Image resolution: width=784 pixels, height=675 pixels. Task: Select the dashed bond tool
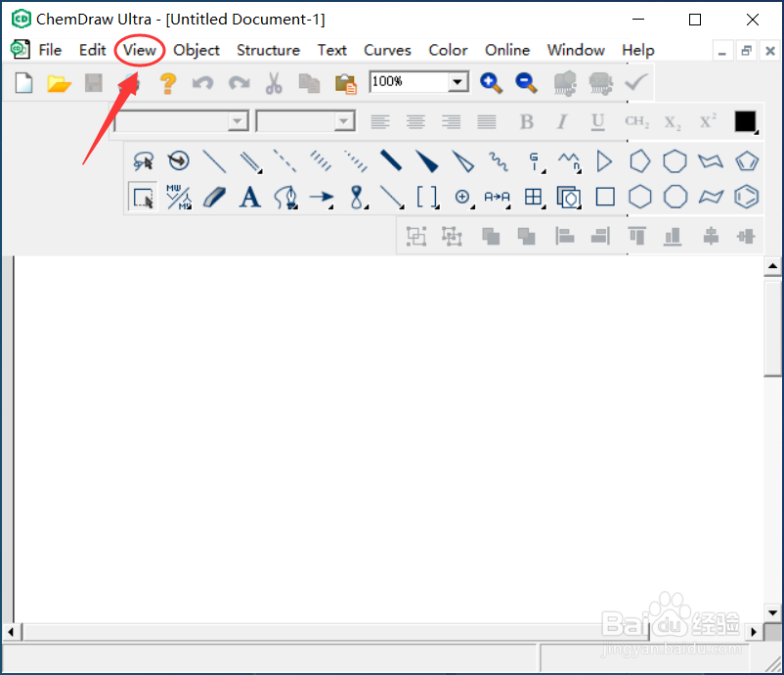pos(284,161)
